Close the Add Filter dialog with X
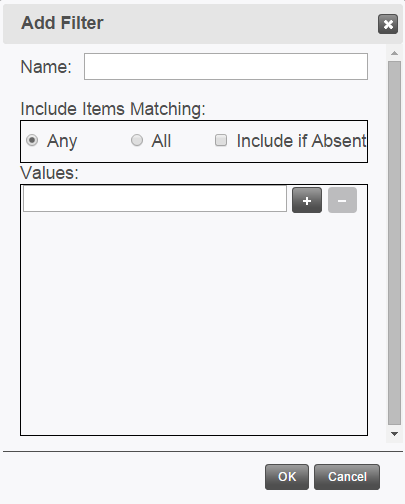 point(388,24)
